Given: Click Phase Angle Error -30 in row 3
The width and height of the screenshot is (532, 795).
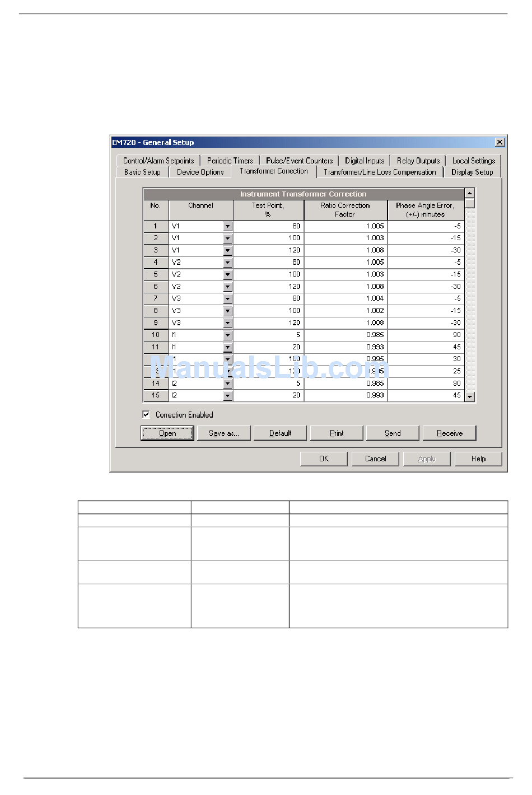Looking at the screenshot, I should coord(426,250).
